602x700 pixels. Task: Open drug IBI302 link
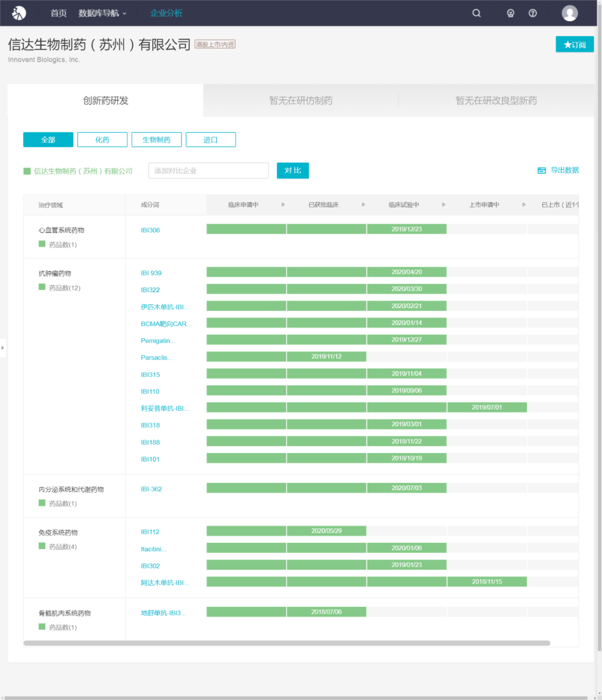point(151,566)
